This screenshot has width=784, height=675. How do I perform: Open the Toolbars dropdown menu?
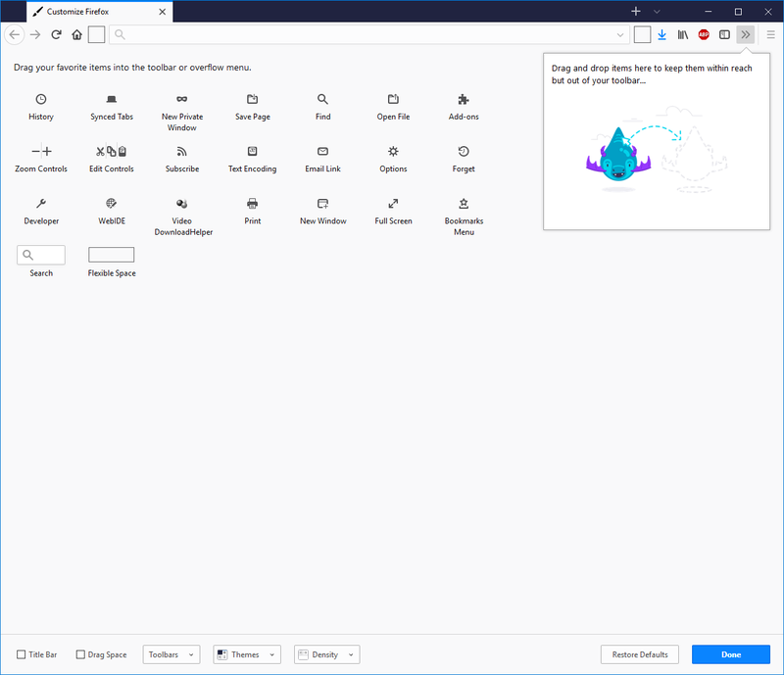click(171, 654)
